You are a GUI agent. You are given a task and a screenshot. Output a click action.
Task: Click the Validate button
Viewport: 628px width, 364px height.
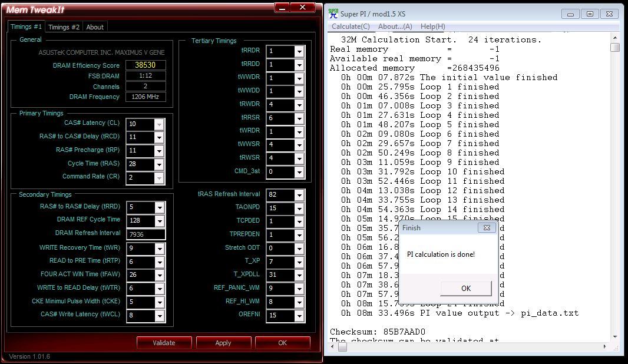click(x=164, y=343)
